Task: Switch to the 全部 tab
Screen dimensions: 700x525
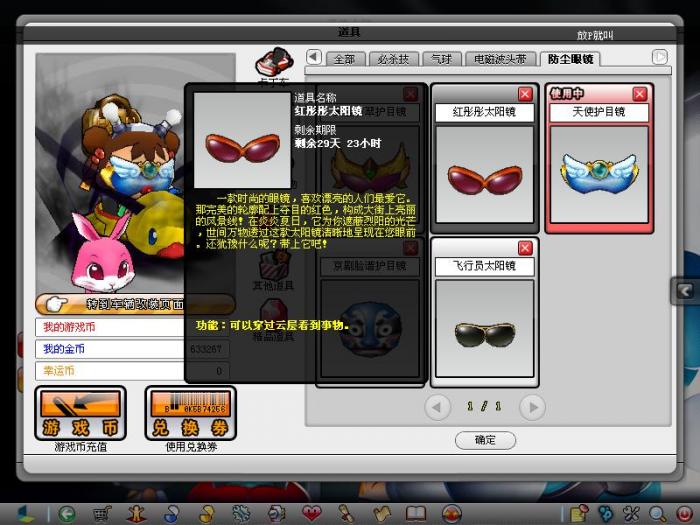Action: click(x=345, y=59)
